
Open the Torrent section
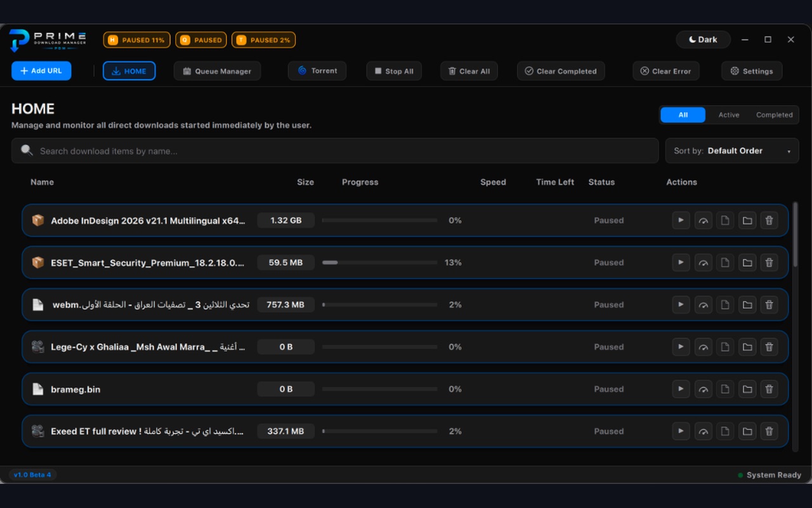point(317,71)
